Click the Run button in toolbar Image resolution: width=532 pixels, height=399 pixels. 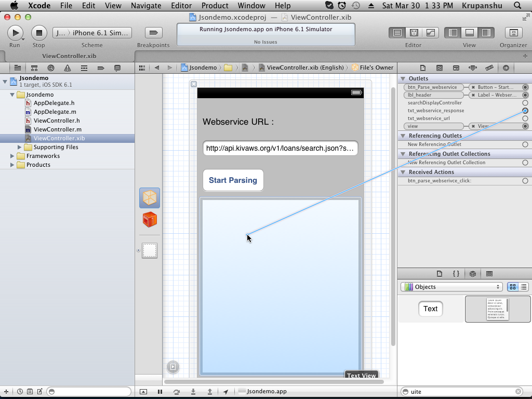pyautogui.click(x=15, y=33)
